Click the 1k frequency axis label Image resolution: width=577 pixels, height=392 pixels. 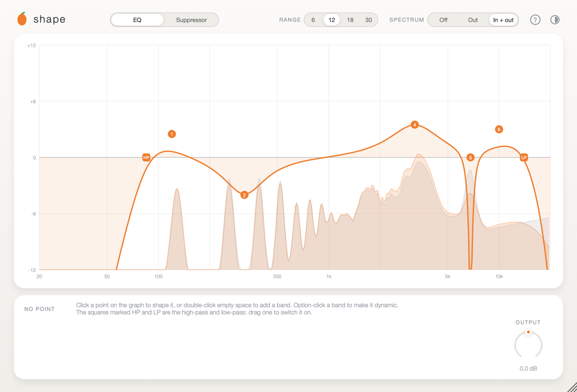328,277
